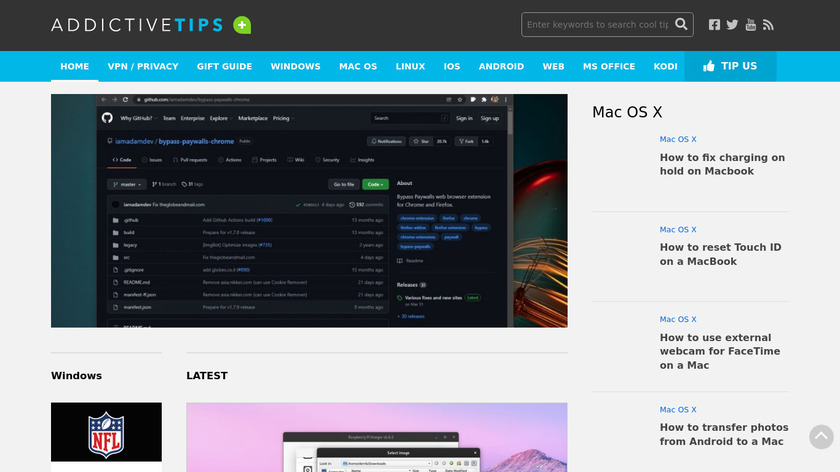Open the NFL thumbnail under Windows
The image size is (840, 472).
click(x=106, y=432)
